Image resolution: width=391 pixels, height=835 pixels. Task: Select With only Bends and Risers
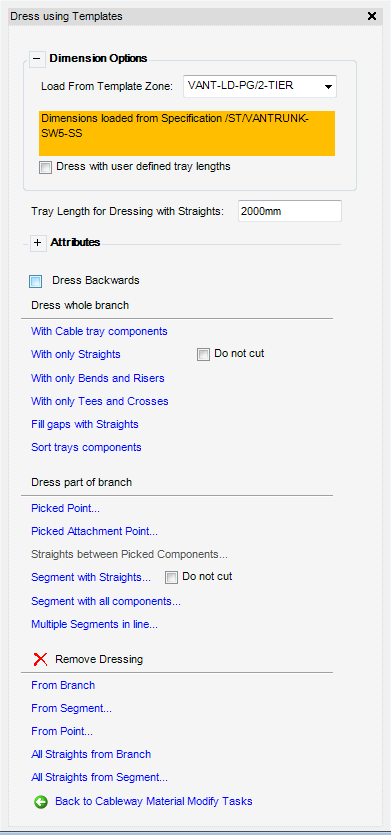point(97,378)
